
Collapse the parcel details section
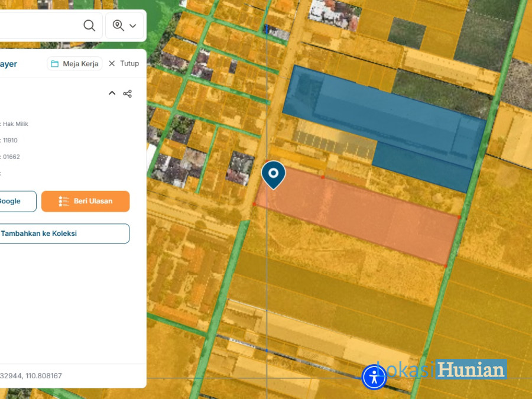(x=112, y=93)
